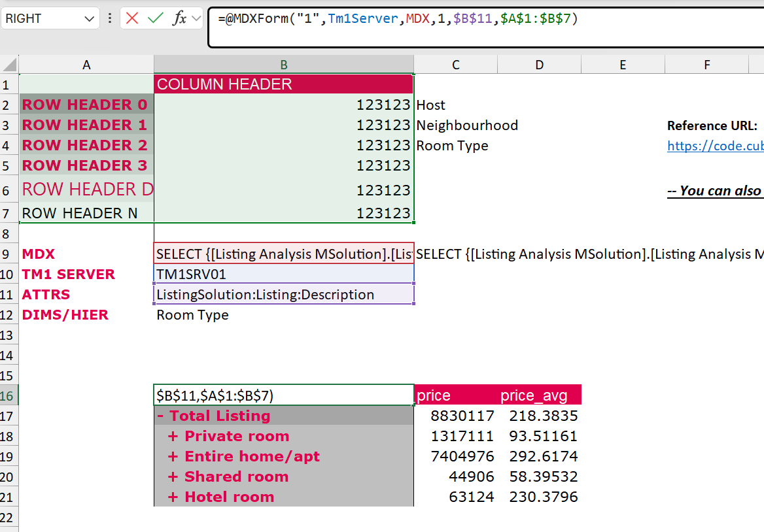Click the Host cell in column C
This screenshot has height=532, width=764.
click(x=455, y=105)
